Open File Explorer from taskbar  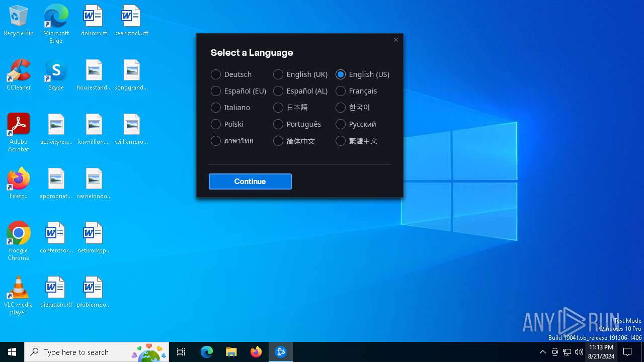(x=231, y=352)
